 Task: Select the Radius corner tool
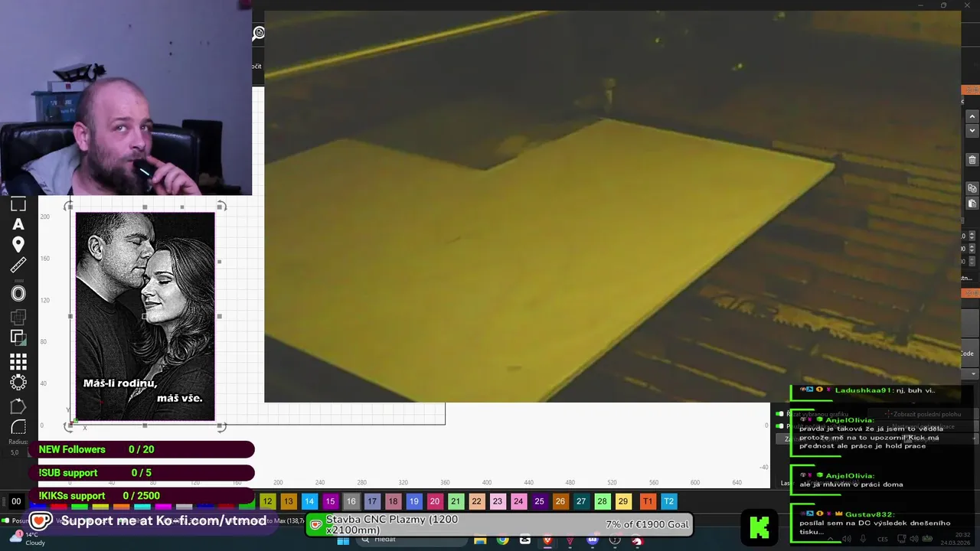[18, 427]
